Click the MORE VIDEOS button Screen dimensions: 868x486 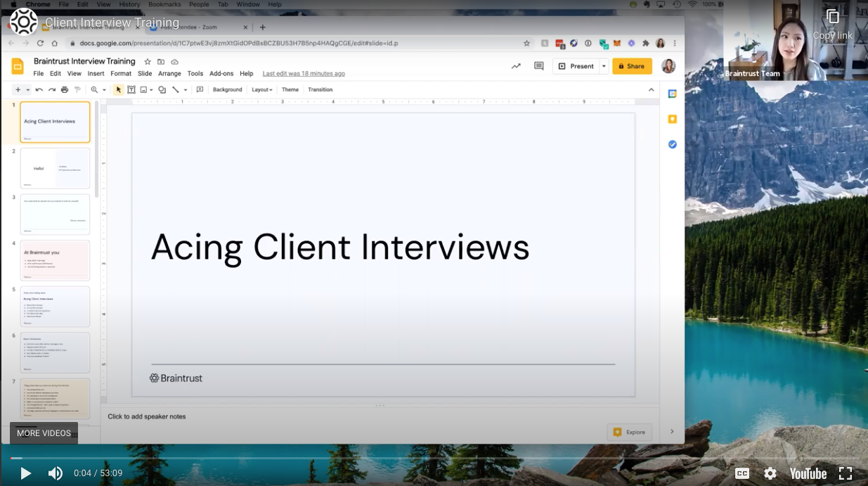click(x=44, y=433)
